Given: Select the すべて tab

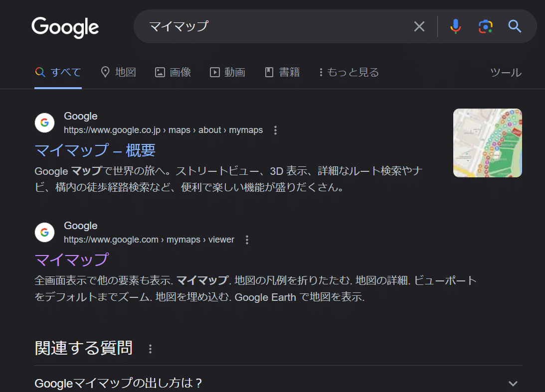Looking at the screenshot, I should click(58, 72).
